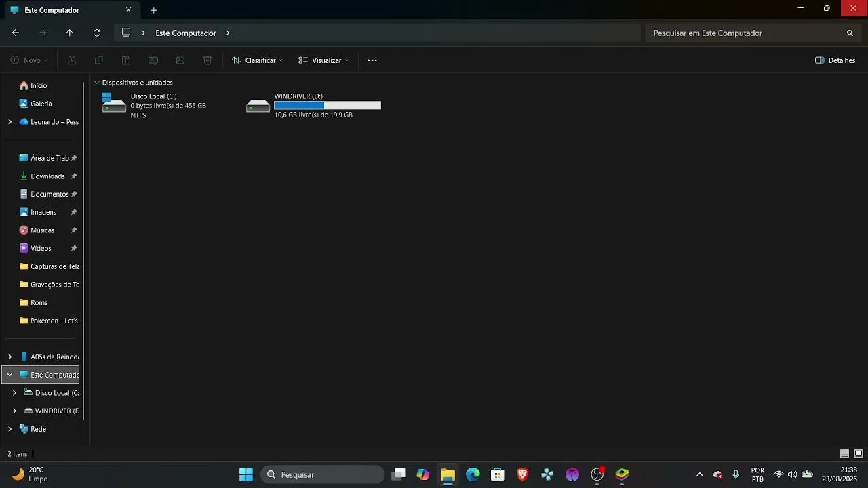
Task: Open Galeria in the sidebar
Action: [42, 104]
